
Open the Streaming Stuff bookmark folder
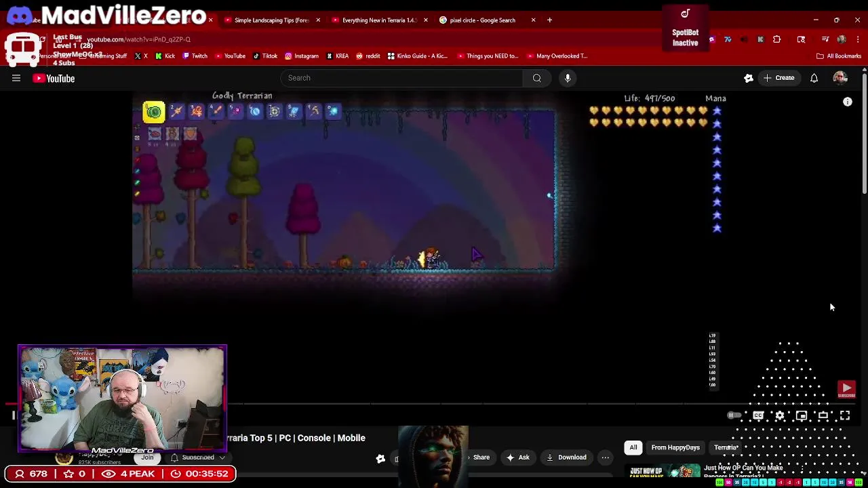click(x=104, y=56)
